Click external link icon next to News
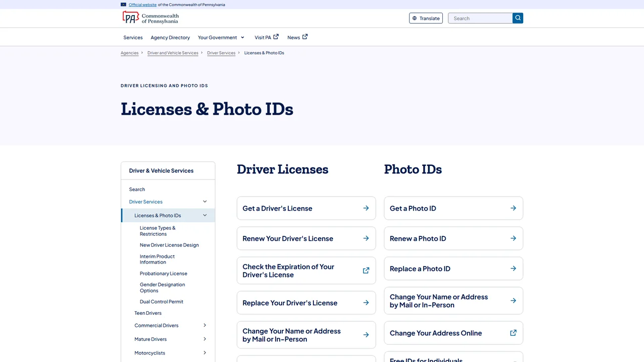 pyautogui.click(x=305, y=37)
